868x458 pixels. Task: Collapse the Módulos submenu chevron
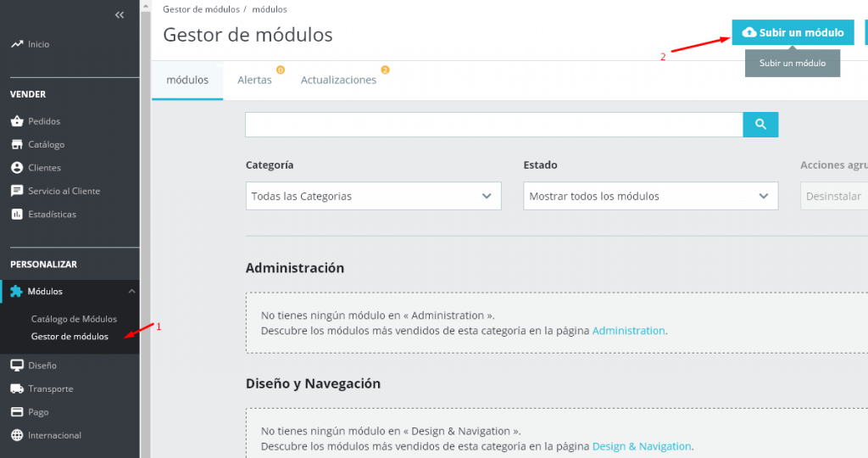click(x=131, y=291)
